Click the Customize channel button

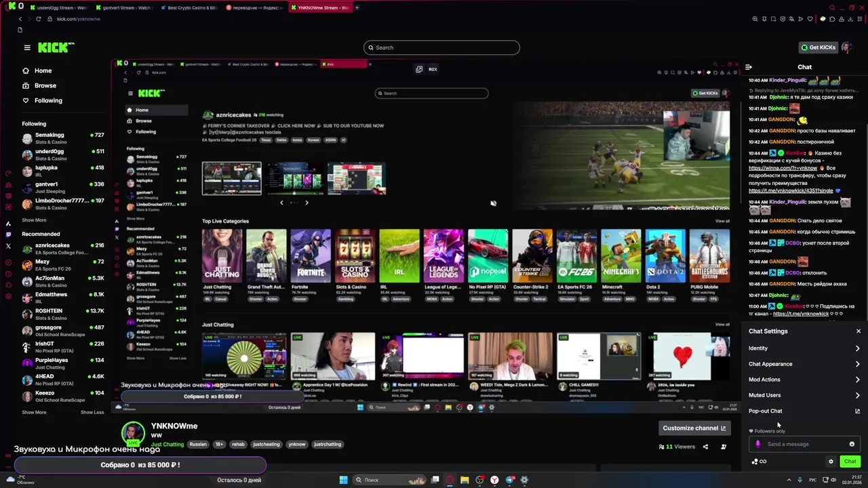click(694, 428)
